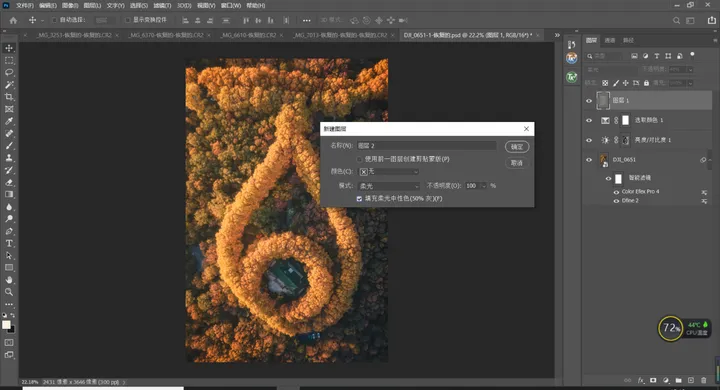This screenshot has width=720, height=390.
Task: Select the Magic Wand tool
Action: 9,85
